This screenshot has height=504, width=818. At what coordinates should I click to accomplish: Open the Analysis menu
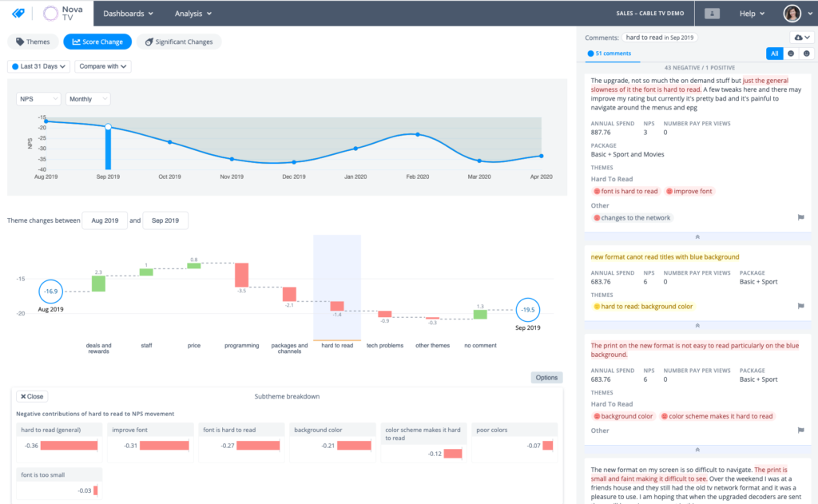click(193, 14)
